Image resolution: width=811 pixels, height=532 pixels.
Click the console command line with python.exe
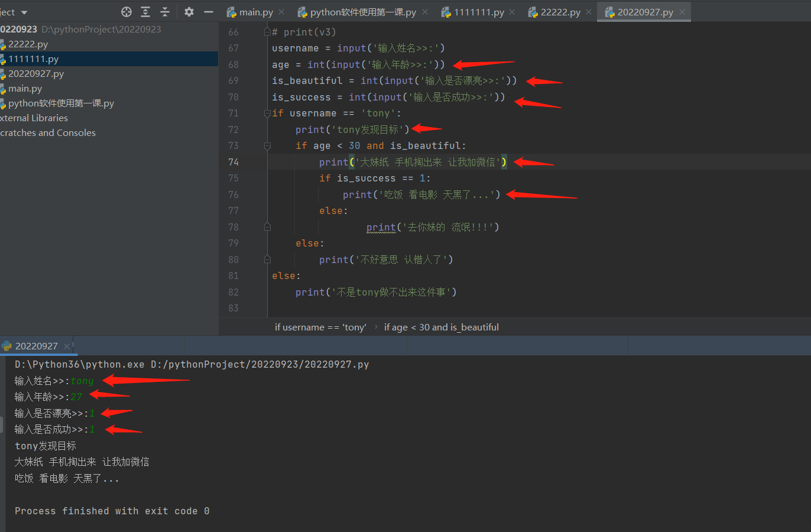click(192, 365)
